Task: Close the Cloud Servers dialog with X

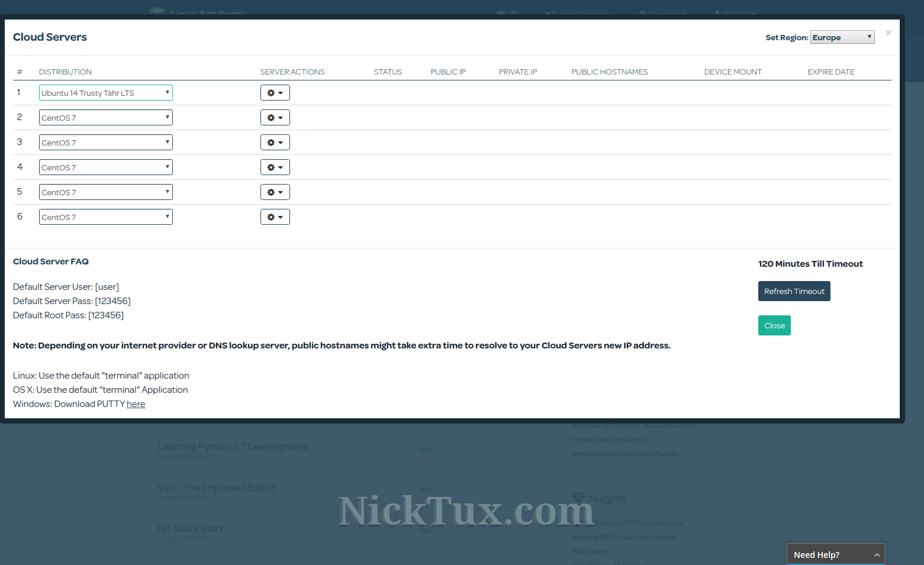Action: (888, 33)
